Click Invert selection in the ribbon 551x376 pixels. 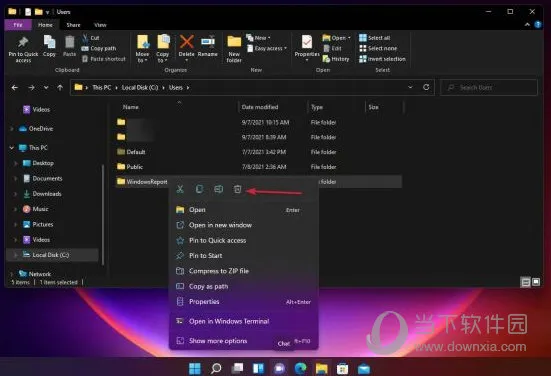(382, 59)
